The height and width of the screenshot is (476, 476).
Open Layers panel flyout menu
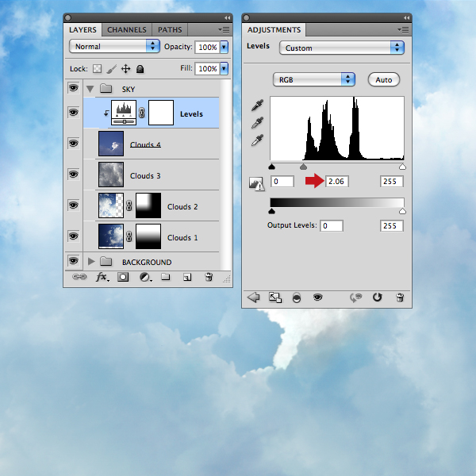point(224,30)
